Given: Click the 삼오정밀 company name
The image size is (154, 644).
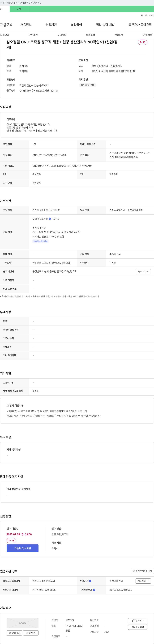Looking at the screenshot, I should [70, 620].
